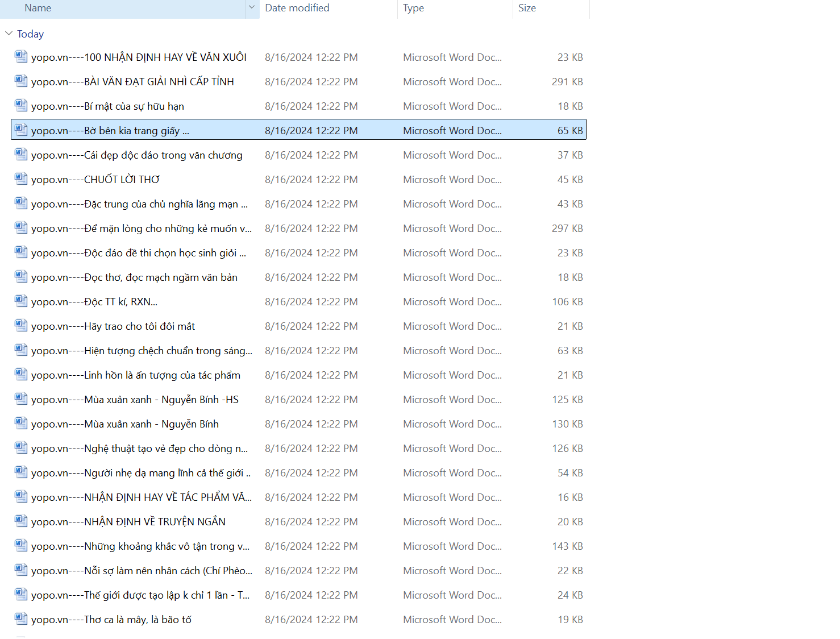The image size is (840, 639).
Task: Select file name 'Đọc thơ, đọc mạch ngầm văn bản'
Action: click(x=134, y=277)
